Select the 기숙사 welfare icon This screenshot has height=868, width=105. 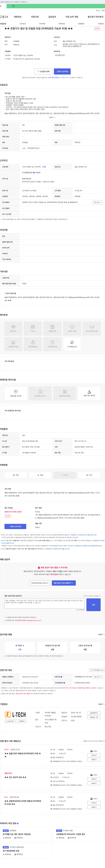[x=33, y=329]
